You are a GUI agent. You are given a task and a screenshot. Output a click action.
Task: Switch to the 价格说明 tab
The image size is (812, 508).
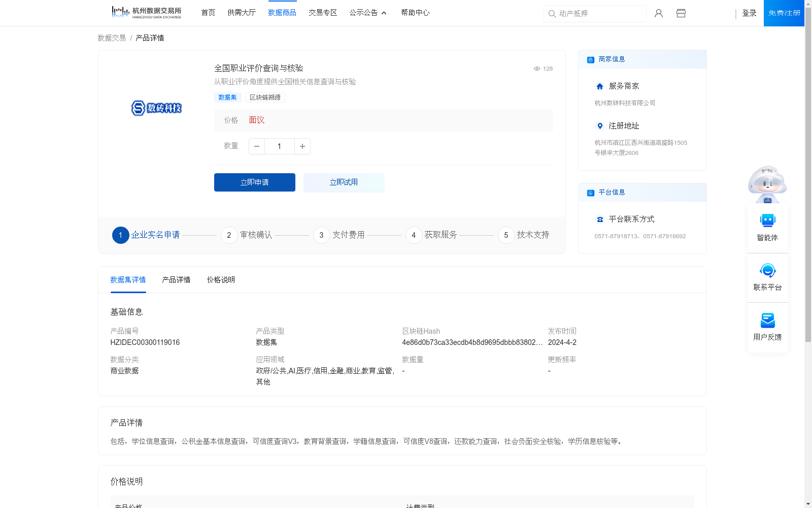[221, 280]
